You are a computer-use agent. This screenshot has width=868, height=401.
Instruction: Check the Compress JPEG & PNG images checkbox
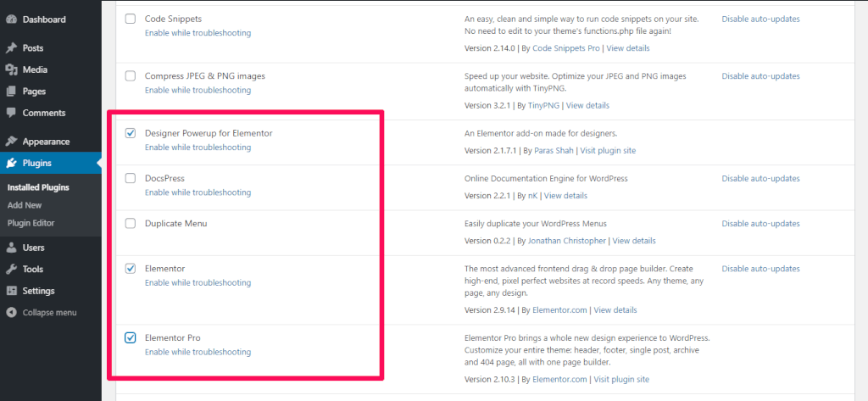click(x=130, y=76)
